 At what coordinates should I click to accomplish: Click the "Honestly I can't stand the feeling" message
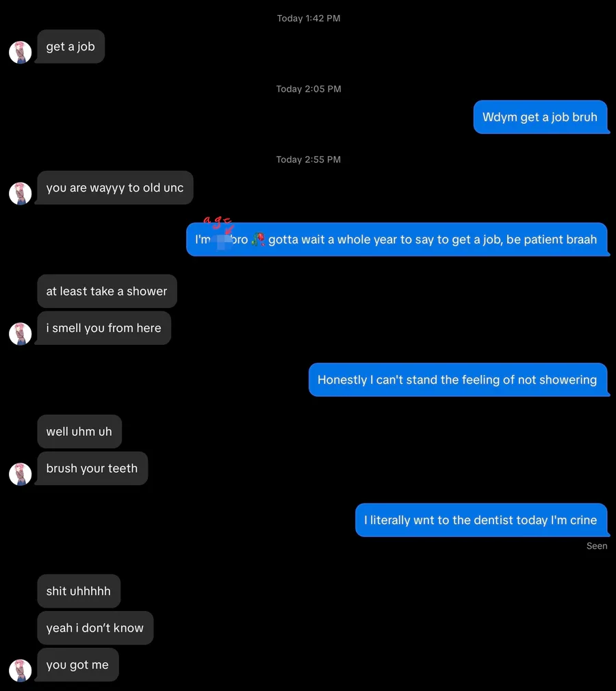click(457, 380)
